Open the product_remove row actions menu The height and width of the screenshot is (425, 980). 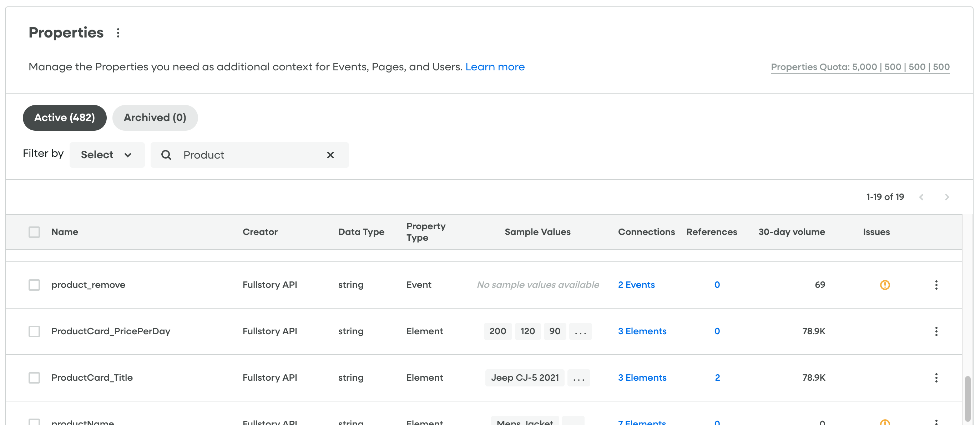click(936, 285)
